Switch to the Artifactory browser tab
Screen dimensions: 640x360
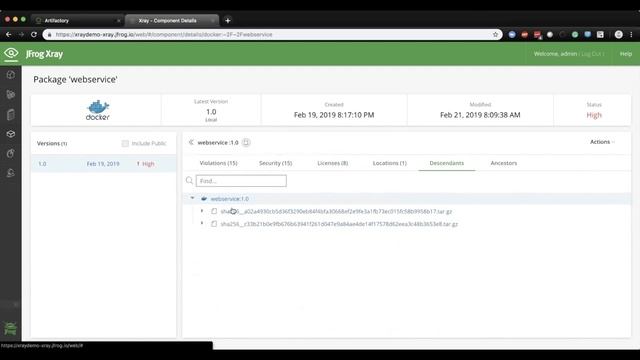[x=78, y=20]
